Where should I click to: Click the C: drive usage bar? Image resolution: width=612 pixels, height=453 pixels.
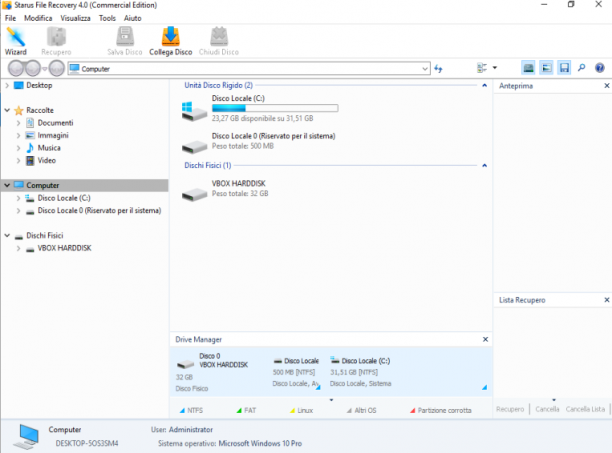(x=275, y=108)
